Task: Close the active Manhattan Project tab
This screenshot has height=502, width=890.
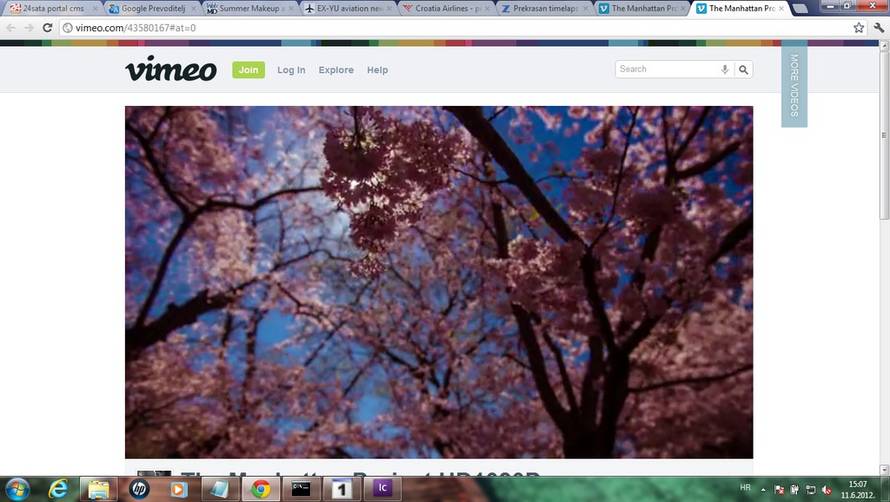Action: pos(782,9)
